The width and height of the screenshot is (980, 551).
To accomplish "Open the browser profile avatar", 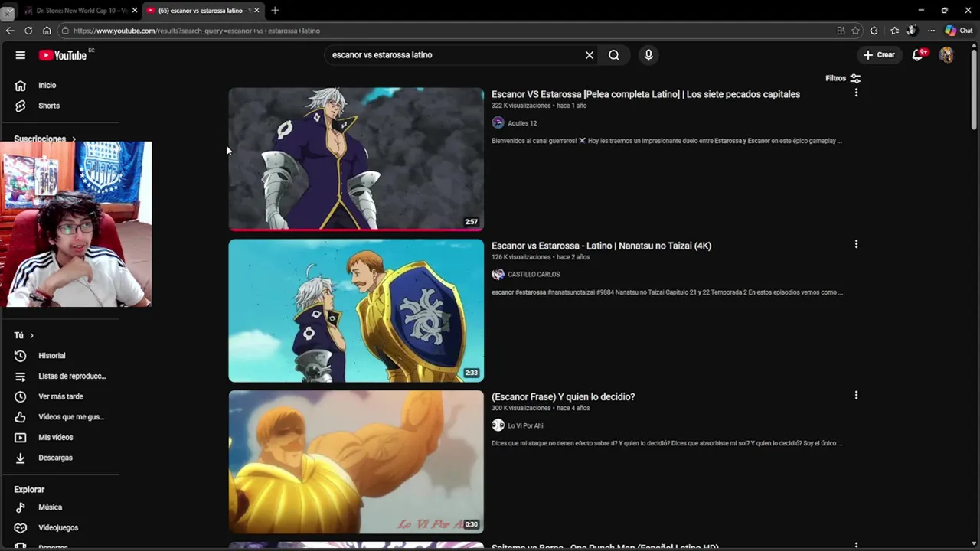I will click(912, 31).
